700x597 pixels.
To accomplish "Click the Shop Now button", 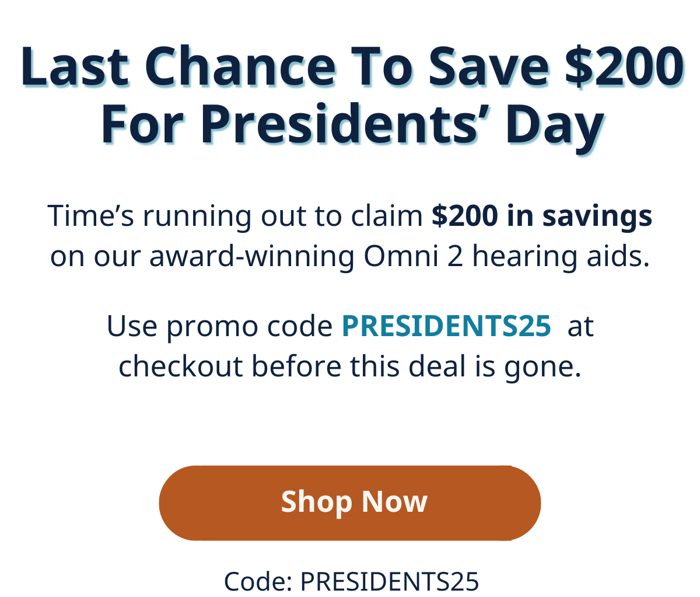I will 350,503.
